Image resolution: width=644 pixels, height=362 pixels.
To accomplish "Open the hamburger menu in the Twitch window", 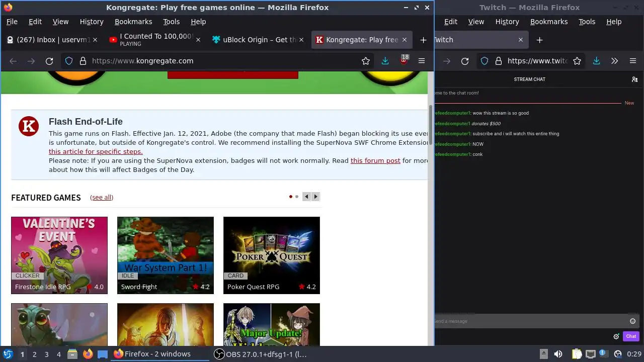I will point(633,61).
